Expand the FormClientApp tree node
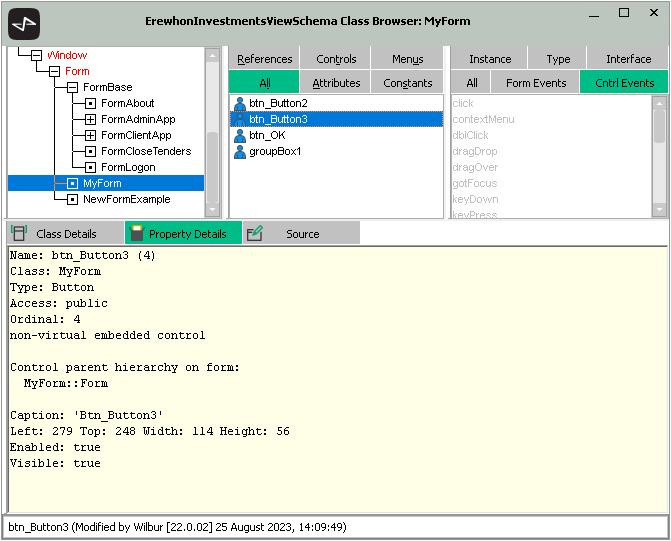Image resolution: width=671 pixels, height=541 pixels. pyautogui.click(x=90, y=135)
